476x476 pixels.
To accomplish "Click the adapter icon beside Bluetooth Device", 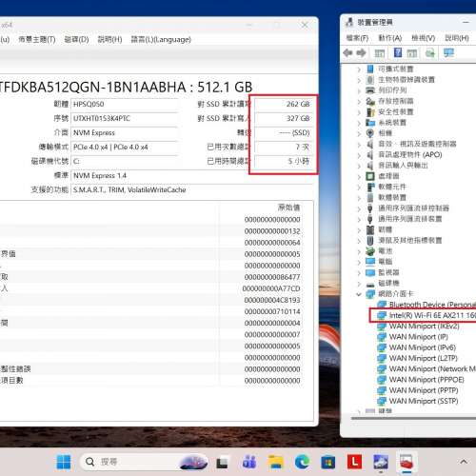I will (x=382, y=305).
